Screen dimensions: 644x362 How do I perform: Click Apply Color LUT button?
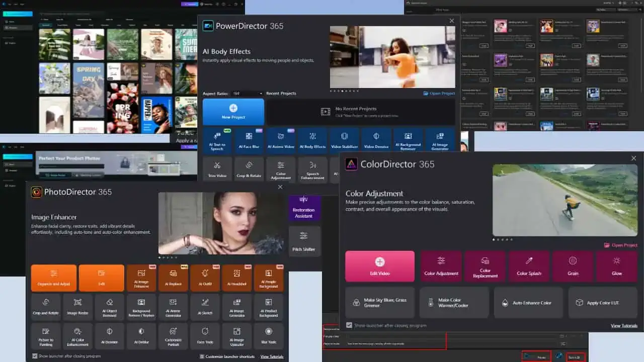(603, 302)
